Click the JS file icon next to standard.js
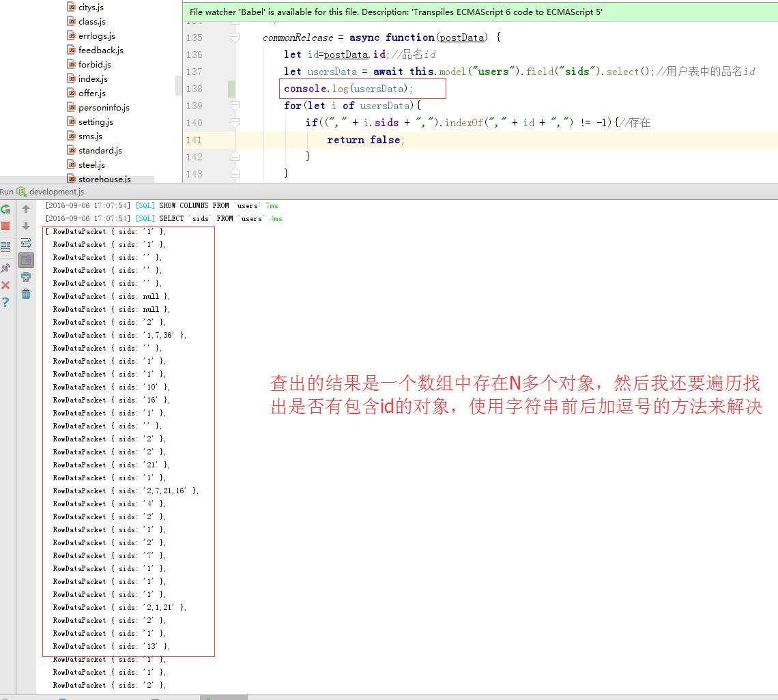 pos(72,151)
